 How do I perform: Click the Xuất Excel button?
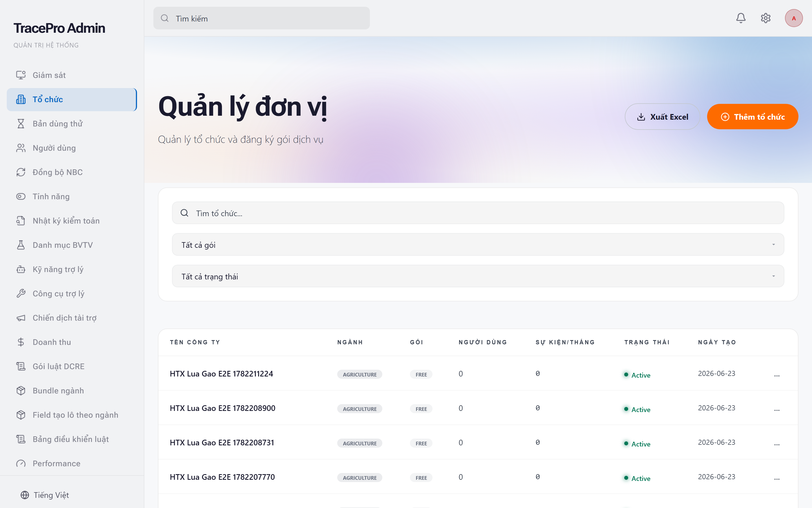coord(662,117)
